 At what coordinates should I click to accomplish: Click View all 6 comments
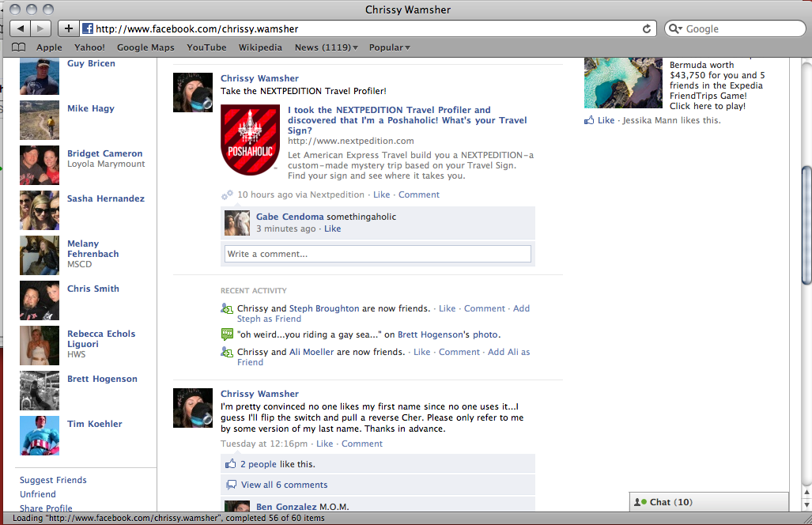284,485
